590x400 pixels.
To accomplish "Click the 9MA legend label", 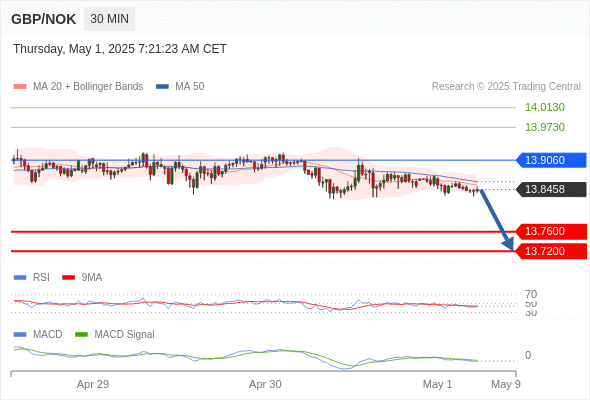I will point(92,278).
